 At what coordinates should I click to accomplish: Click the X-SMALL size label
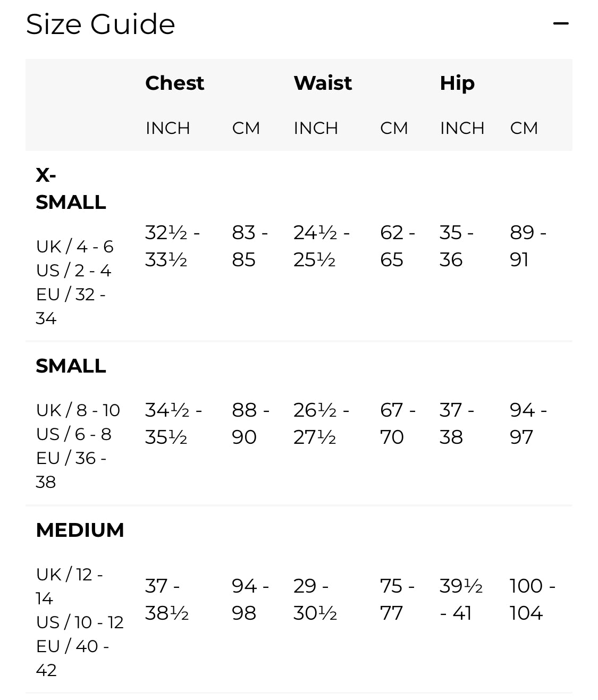pyautogui.click(x=71, y=189)
